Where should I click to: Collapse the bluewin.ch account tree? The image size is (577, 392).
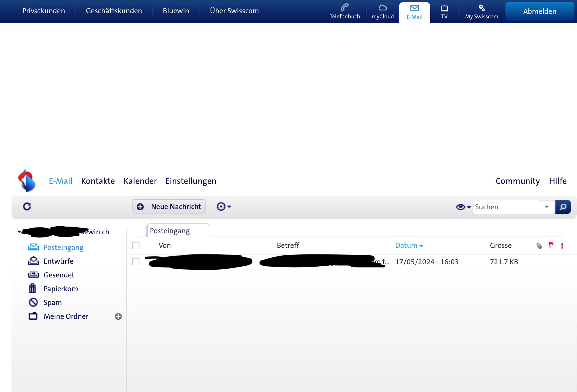pos(19,231)
